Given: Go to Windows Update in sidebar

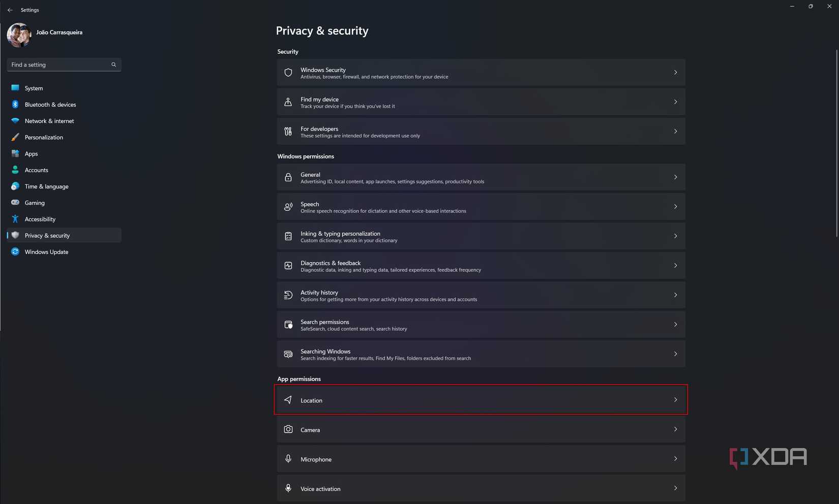Looking at the screenshot, I should (46, 252).
